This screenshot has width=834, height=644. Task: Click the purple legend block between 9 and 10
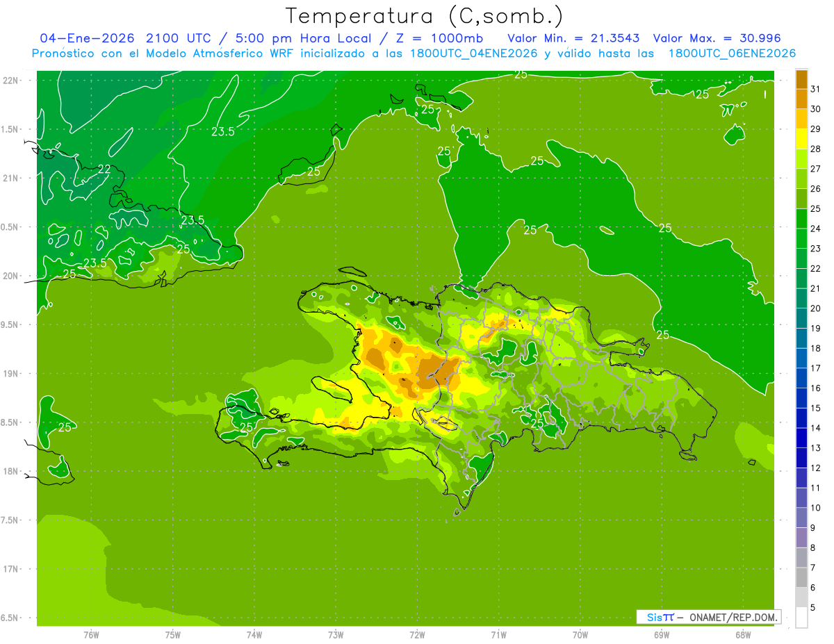point(802,518)
